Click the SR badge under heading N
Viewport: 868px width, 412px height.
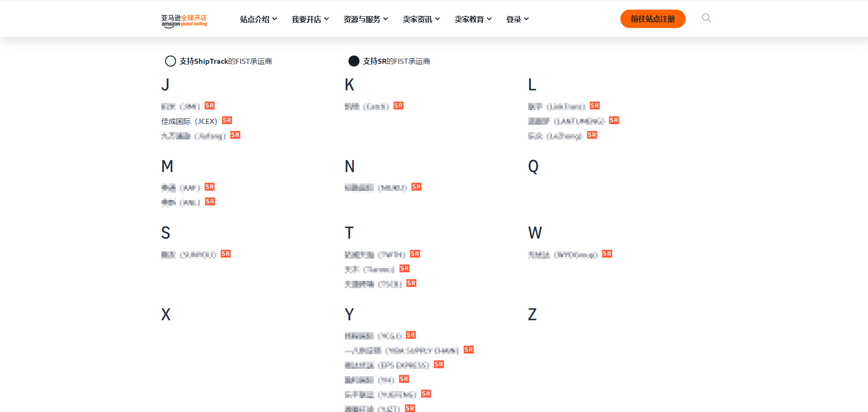coord(416,187)
